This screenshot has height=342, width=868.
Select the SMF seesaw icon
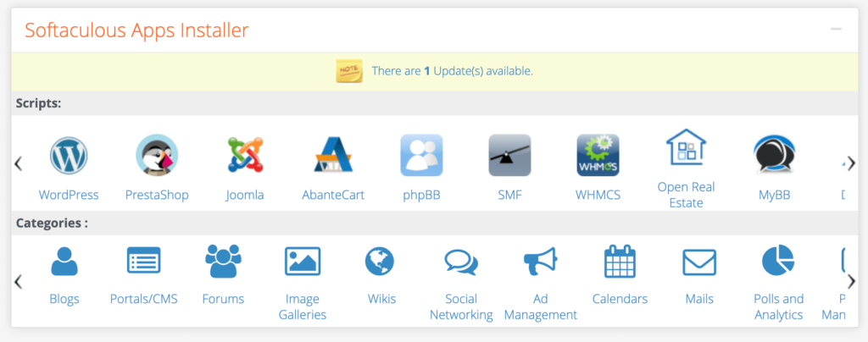click(x=509, y=155)
